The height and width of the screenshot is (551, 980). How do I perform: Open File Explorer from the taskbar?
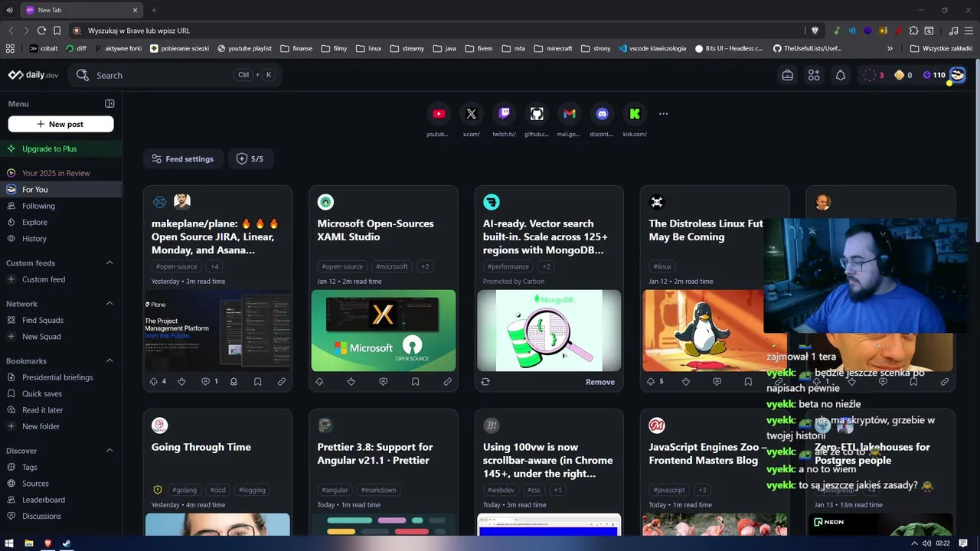click(29, 543)
